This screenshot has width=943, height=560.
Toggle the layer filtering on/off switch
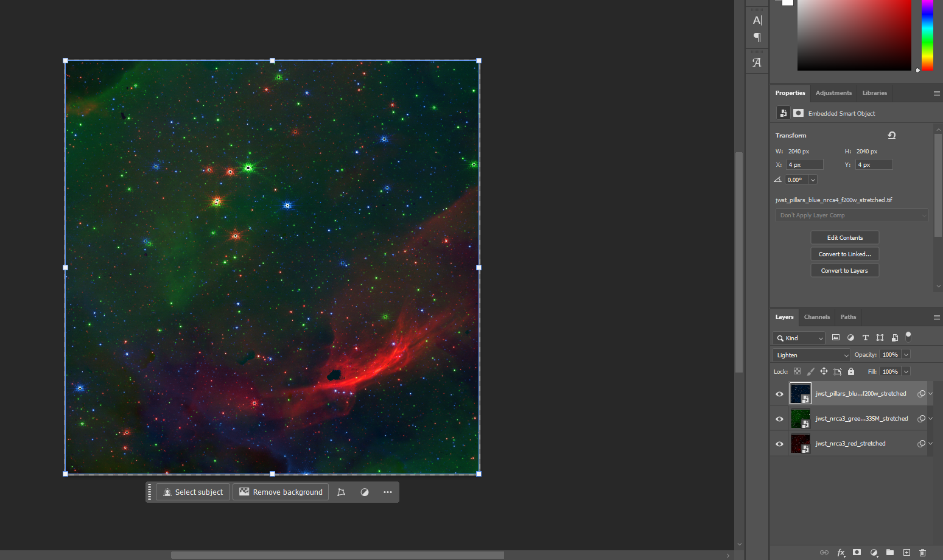point(908,335)
